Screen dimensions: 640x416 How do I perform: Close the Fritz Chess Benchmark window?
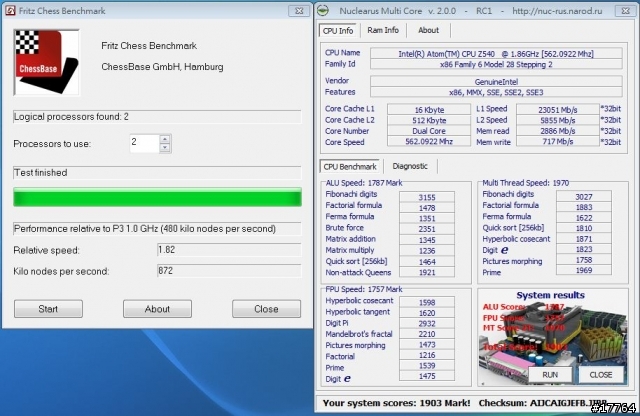[299, 11]
